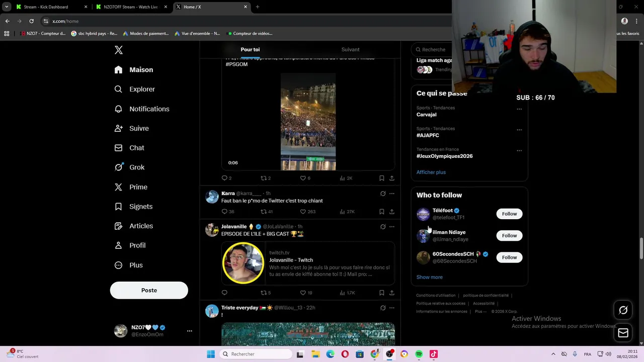Bookmark Karra's post
644x362 pixels.
tap(382, 212)
